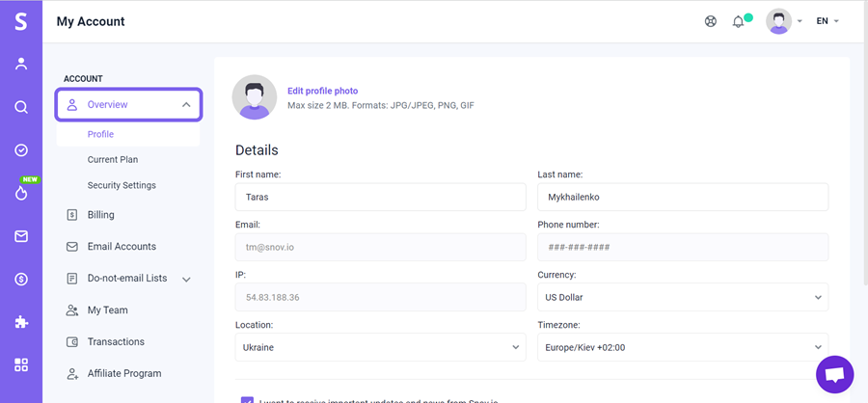Open Security Settings
Screen dimensions: 868x403
(x=122, y=185)
